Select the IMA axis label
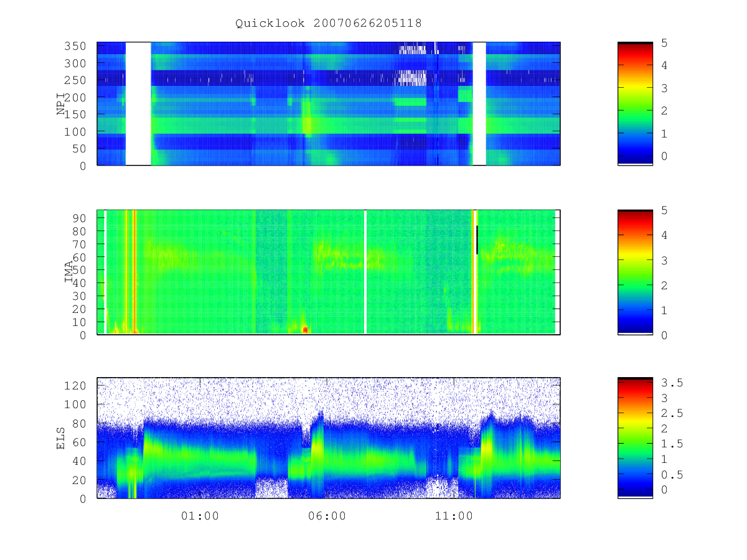Image resolution: width=747 pixels, height=560 pixels. [x=69, y=273]
